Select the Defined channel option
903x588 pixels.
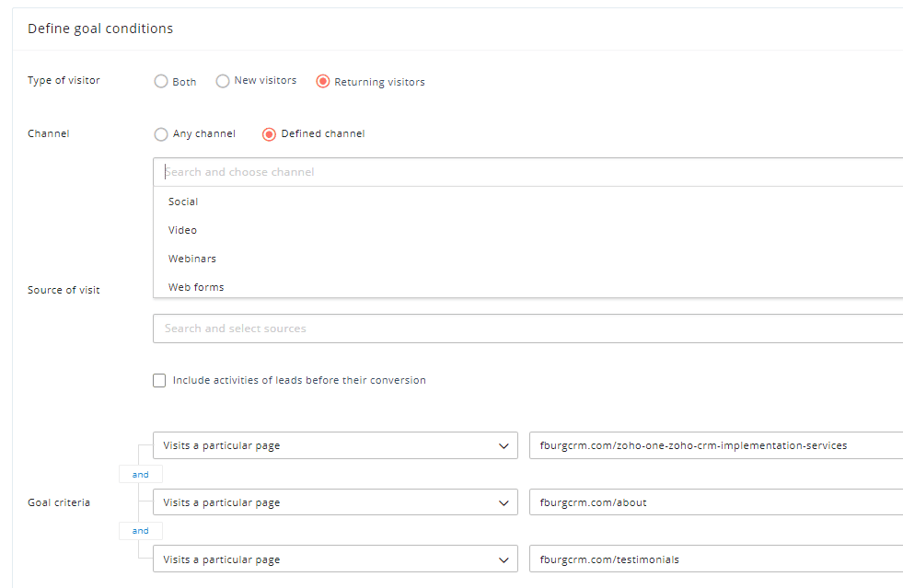269,134
